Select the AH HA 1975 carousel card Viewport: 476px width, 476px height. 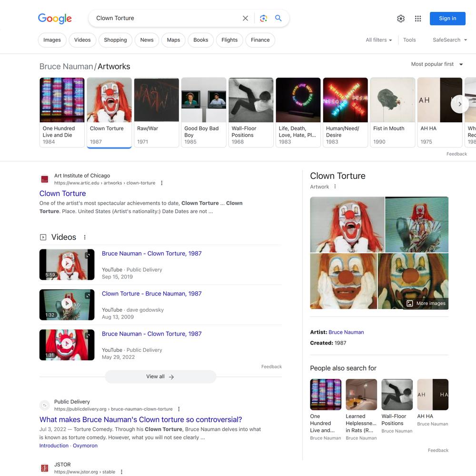440,112
